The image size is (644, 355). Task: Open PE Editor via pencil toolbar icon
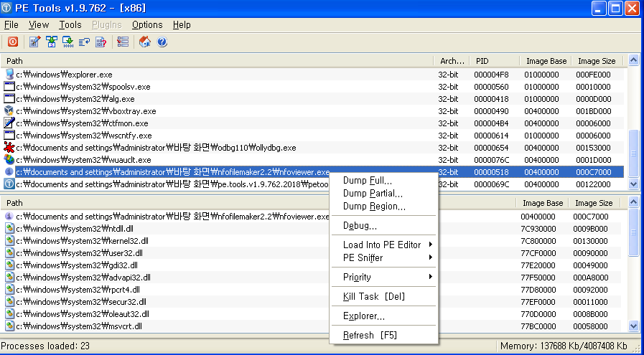point(35,42)
